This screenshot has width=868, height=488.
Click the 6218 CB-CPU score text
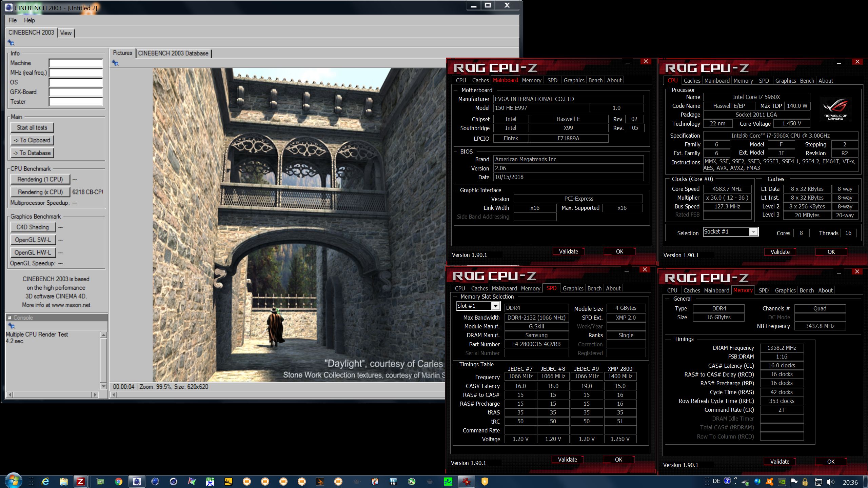pyautogui.click(x=88, y=192)
